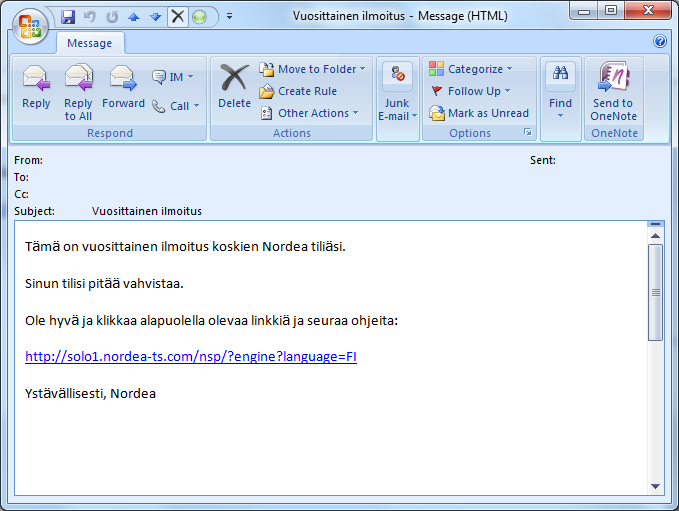Screen dimensions: 679x511
Task: Click the Undo arrow in the quick access toolbar
Action: click(90, 17)
